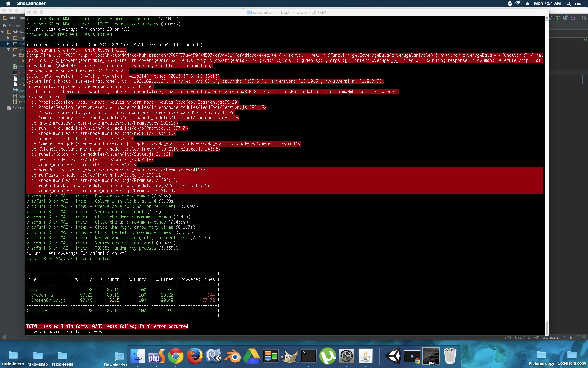Toggle the read-only lock icon in status bar
The height and width of the screenshot is (368, 588).
(570, 337)
